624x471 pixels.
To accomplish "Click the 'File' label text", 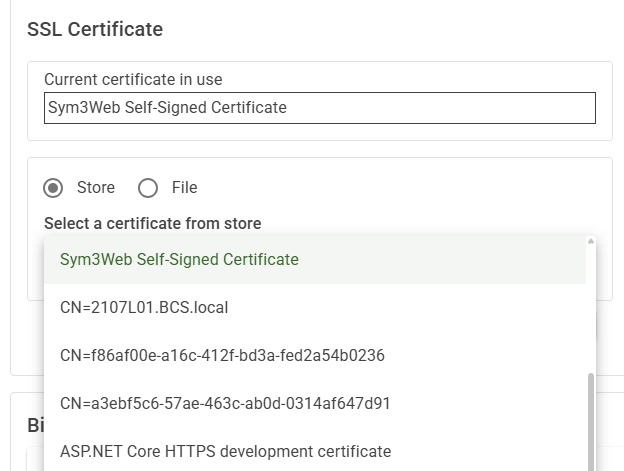I will (184, 188).
